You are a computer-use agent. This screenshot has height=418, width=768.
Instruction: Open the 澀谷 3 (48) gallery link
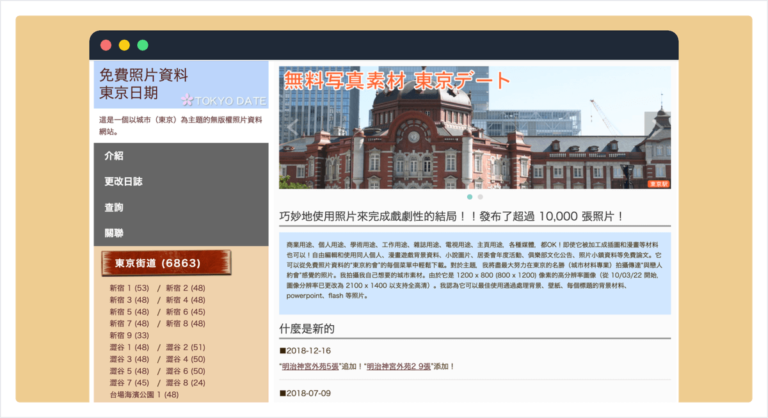point(129,359)
